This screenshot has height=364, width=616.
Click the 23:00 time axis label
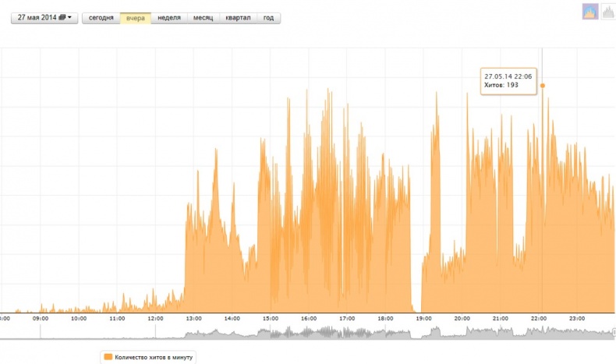click(x=577, y=318)
